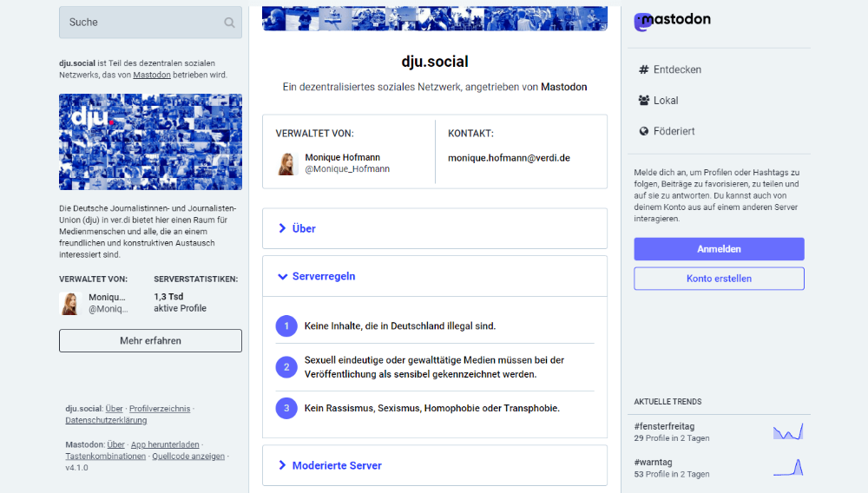
Task: Click the dju banner image in the sidebar
Action: 150,141
